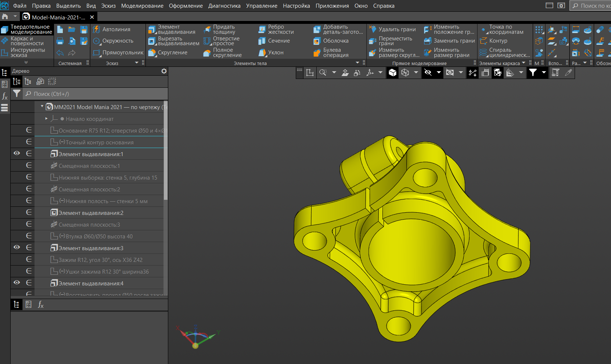Toggle visibility eye of Элемент выдавливания:4
Screen dimensions: 611x364
tap(17, 282)
